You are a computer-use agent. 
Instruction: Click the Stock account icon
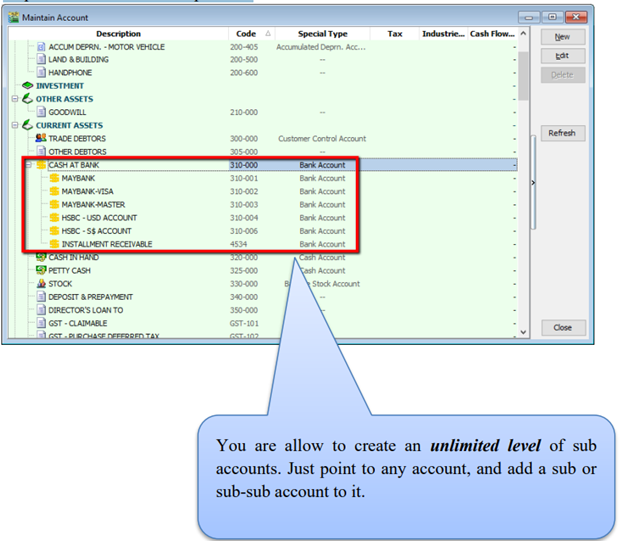[x=41, y=284]
